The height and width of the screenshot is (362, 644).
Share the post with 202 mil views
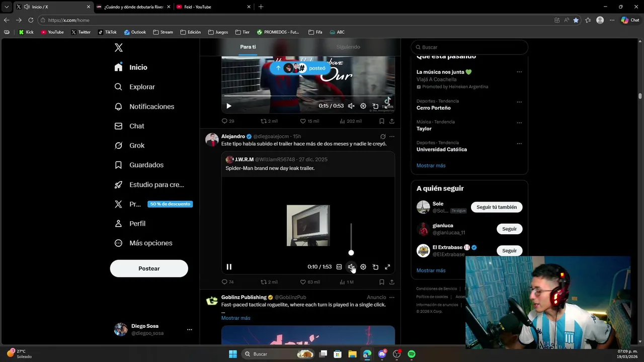(392, 121)
